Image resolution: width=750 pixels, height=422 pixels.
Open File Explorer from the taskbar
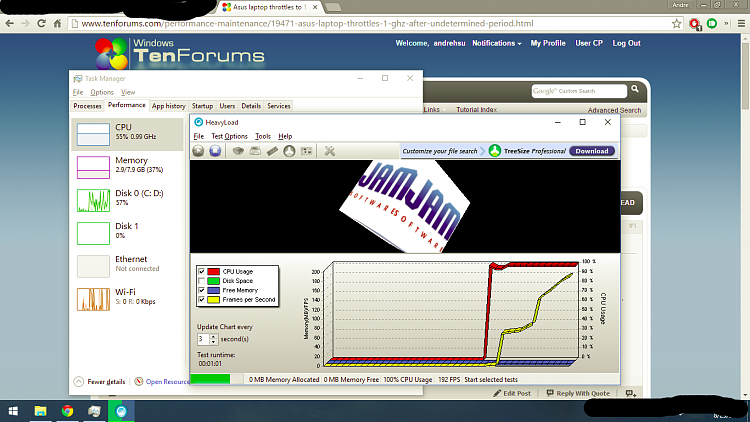pyautogui.click(x=40, y=411)
